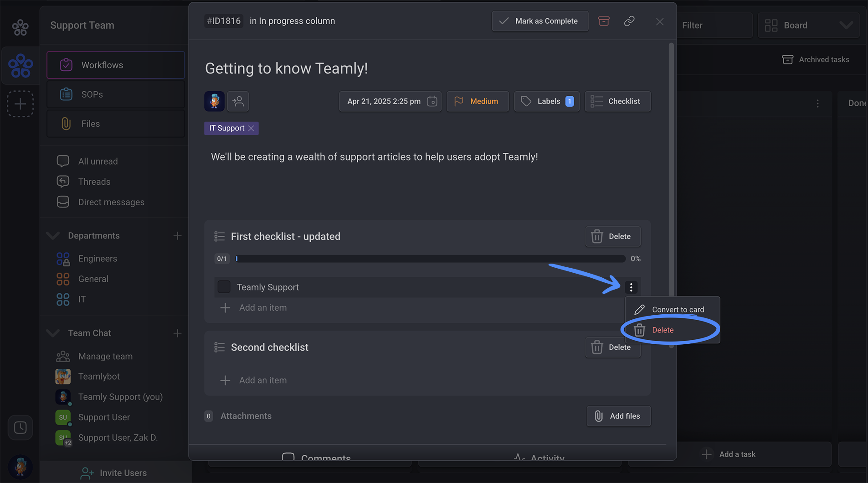
Task: Edit the task title Getting to know Teamly!
Action: click(x=286, y=68)
